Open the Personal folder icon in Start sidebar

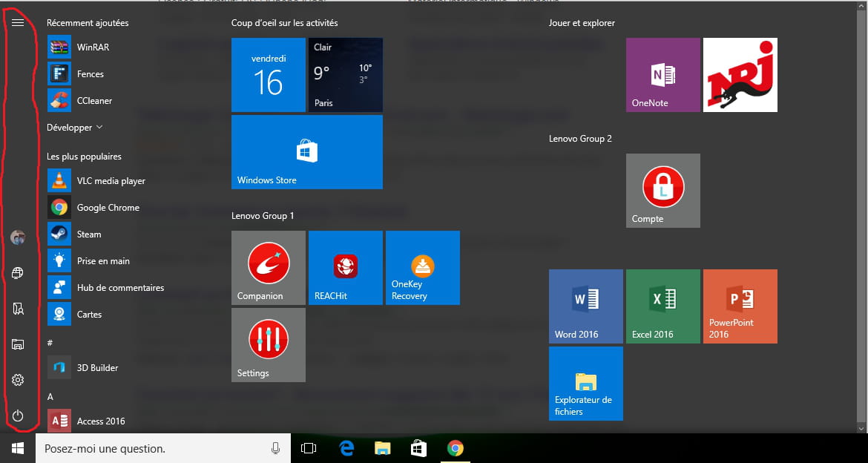[x=18, y=309]
